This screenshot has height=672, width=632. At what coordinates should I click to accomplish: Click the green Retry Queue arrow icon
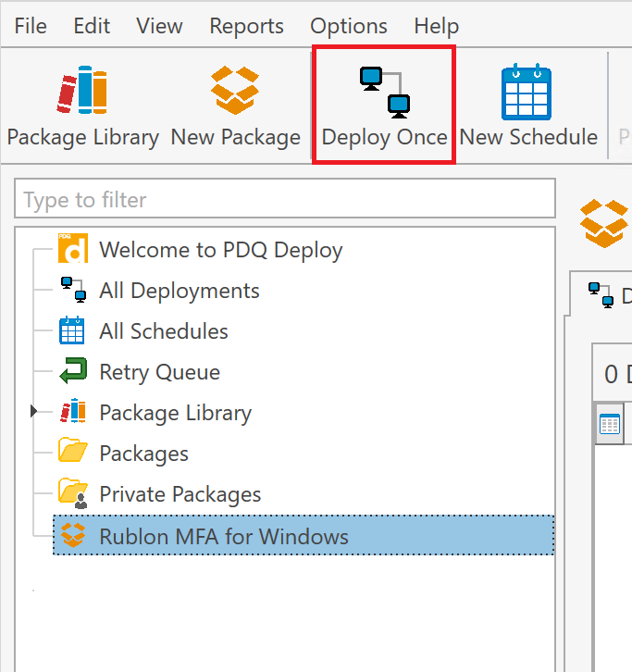pos(73,372)
